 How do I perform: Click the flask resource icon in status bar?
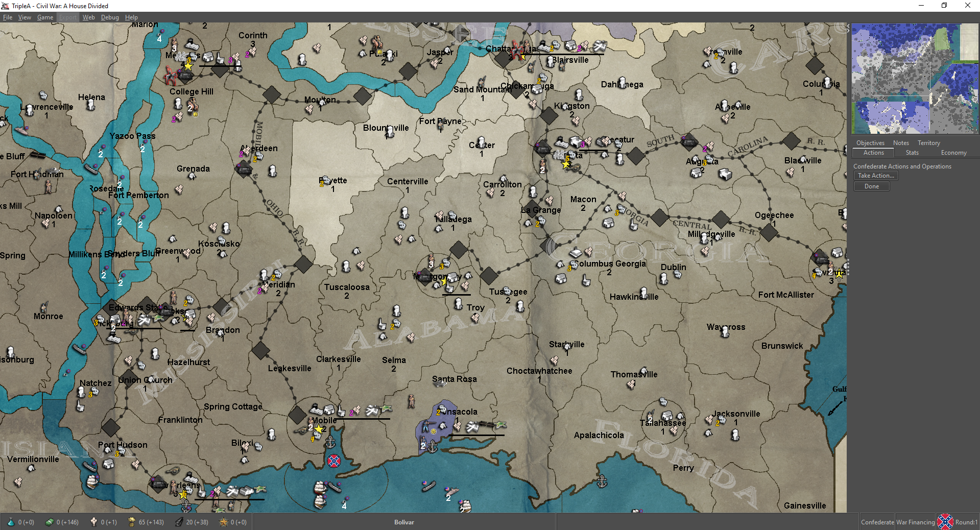11,522
